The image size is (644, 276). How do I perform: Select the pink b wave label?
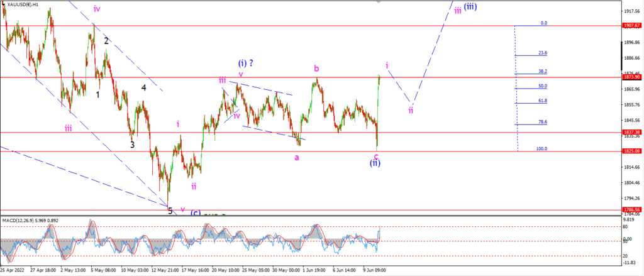pos(316,68)
